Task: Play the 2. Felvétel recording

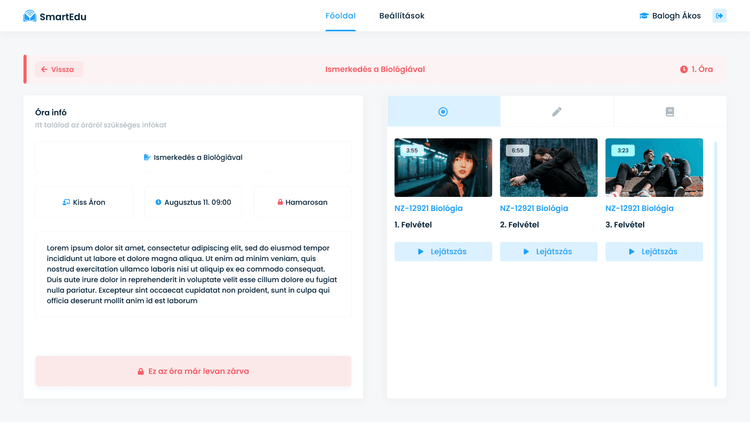Action: [x=549, y=252]
